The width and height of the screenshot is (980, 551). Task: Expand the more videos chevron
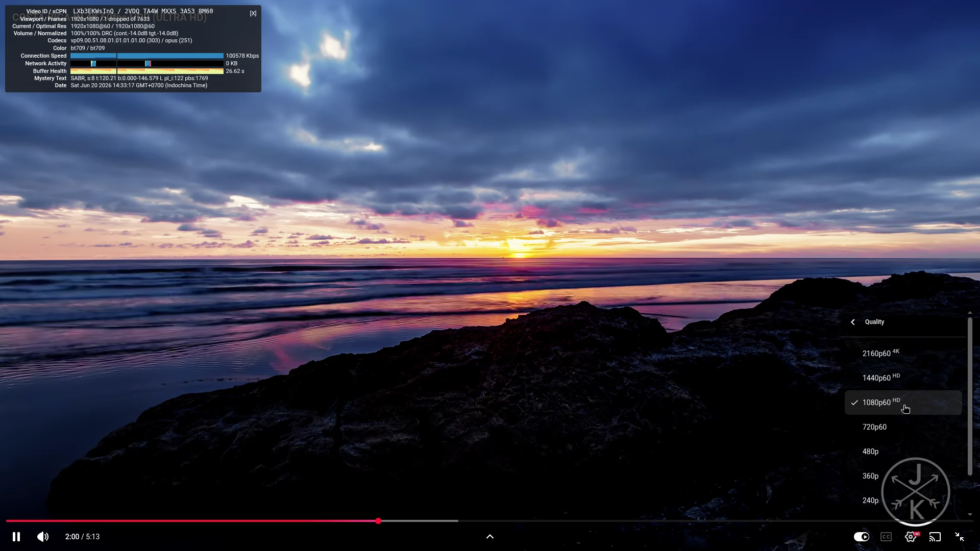click(x=490, y=537)
